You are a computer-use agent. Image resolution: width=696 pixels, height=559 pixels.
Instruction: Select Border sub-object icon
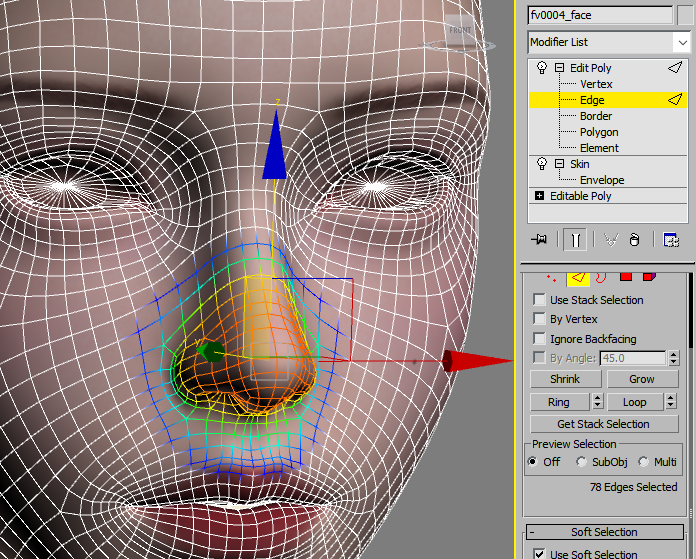pos(601,278)
